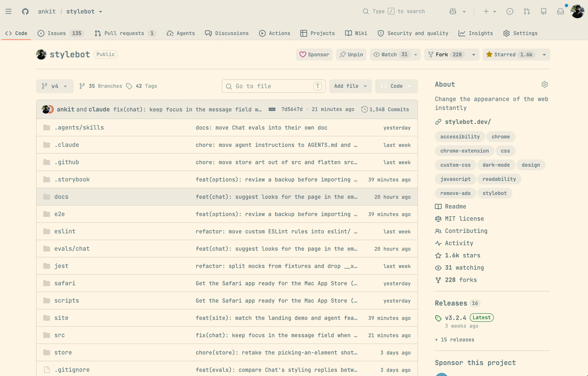The height and width of the screenshot is (376, 588).
Task: Expand the Fork options dropdown arrow
Action: [x=474, y=55]
